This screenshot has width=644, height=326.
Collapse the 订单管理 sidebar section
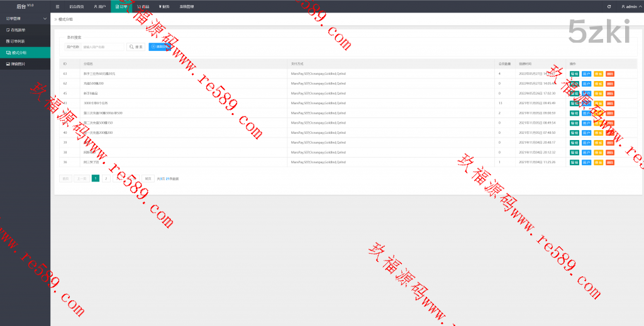click(25, 19)
